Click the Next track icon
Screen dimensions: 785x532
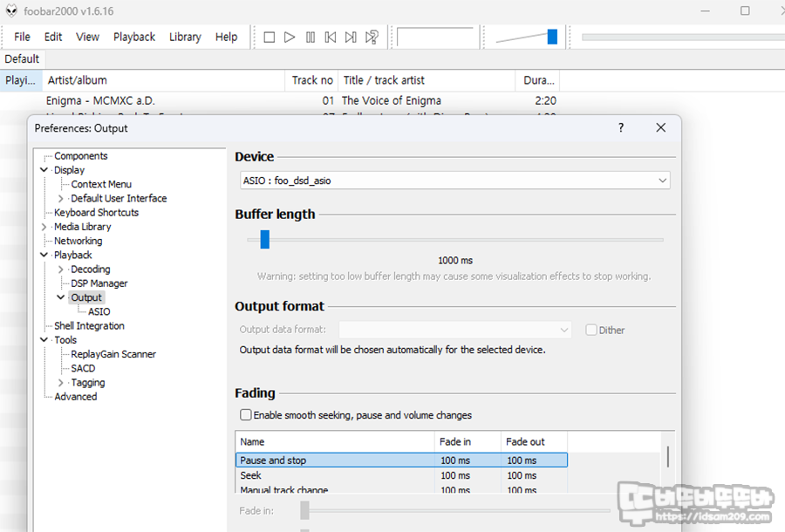click(x=351, y=37)
